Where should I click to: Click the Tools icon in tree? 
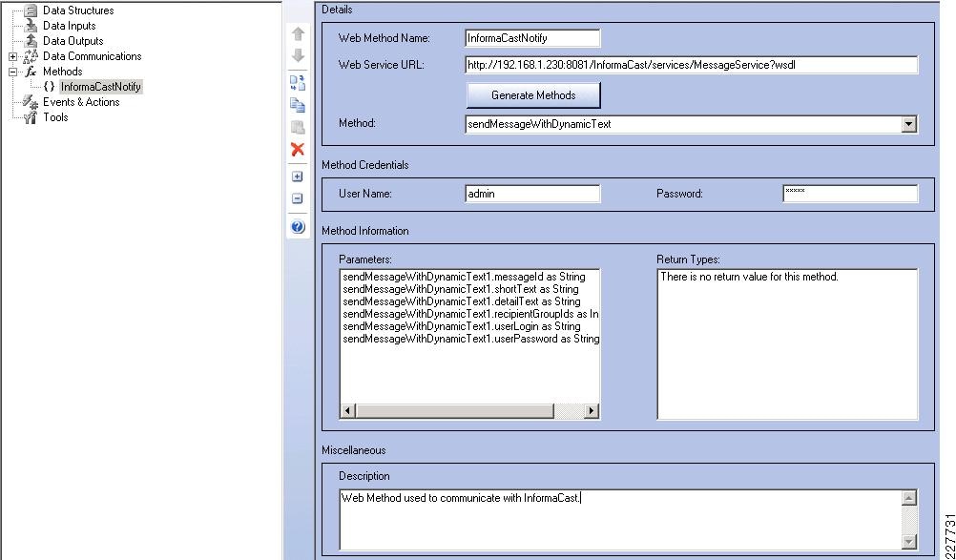(31, 117)
